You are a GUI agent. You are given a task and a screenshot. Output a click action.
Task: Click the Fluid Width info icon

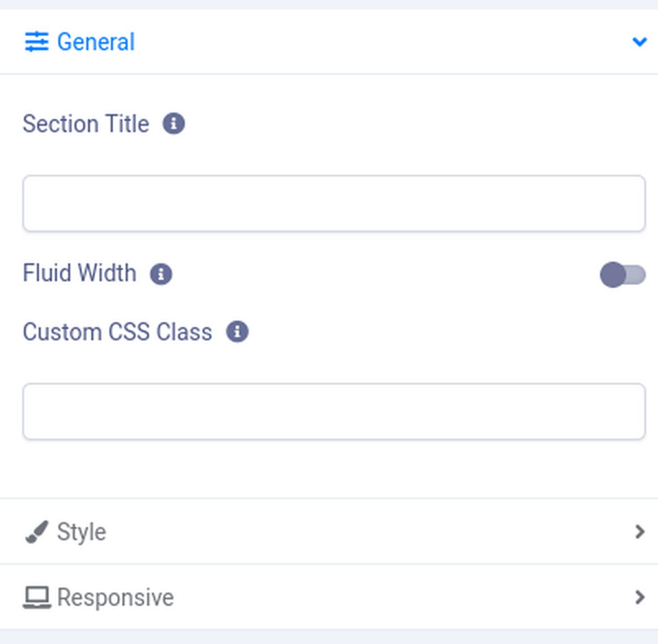pos(161,274)
